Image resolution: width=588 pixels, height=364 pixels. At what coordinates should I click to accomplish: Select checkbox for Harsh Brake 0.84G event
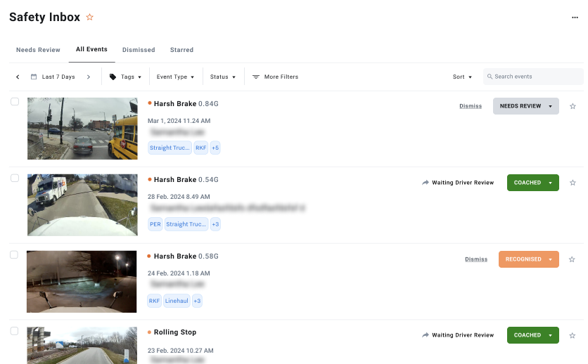[15, 101]
